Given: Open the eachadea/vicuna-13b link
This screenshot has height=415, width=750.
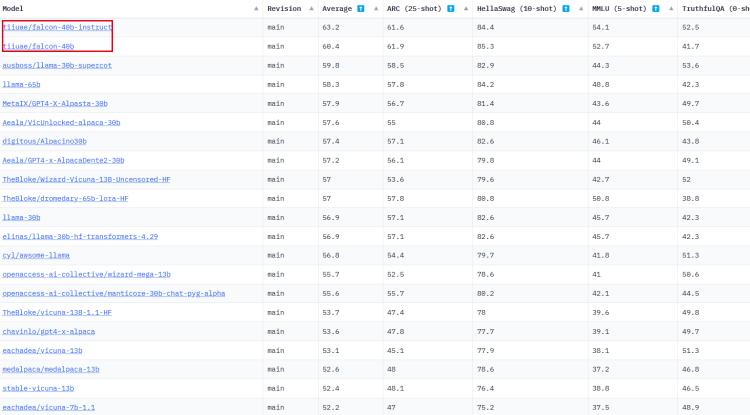Looking at the screenshot, I should click(x=43, y=350).
